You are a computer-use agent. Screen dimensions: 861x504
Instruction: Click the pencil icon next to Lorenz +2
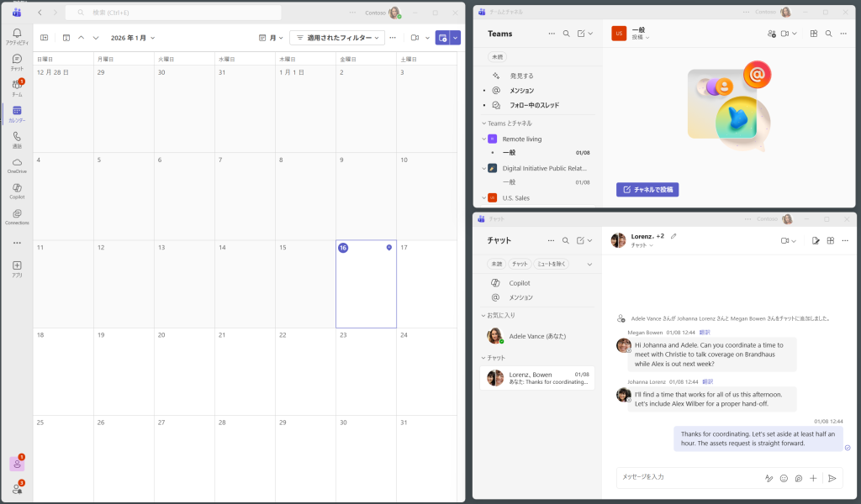click(673, 236)
